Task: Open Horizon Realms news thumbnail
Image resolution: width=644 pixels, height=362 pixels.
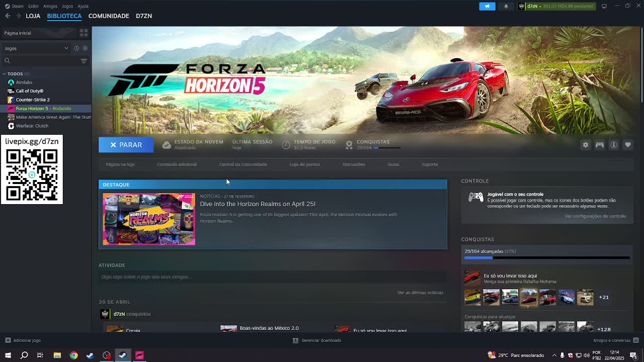Action: [149, 219]
